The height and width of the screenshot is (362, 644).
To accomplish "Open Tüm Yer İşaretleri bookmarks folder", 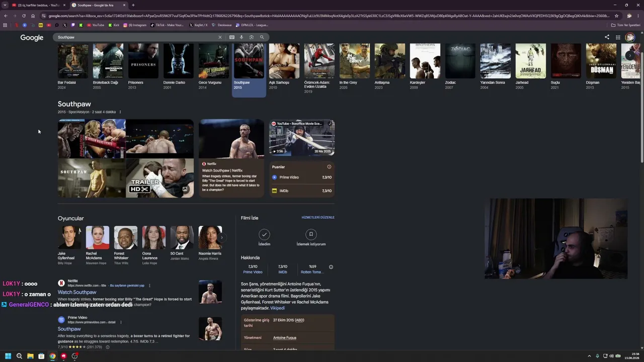I will (x=626, y=25).
